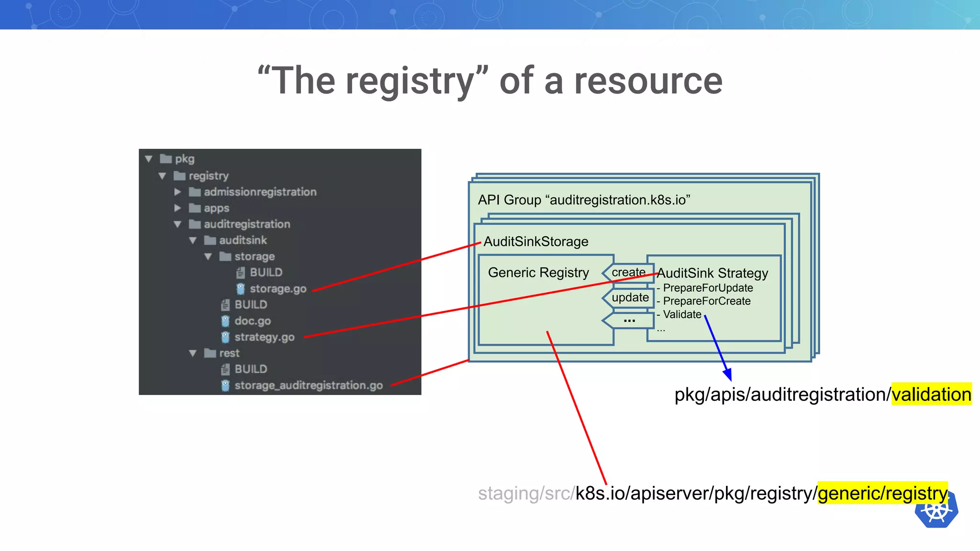Click the admissionregistration folder icon

pyautogui.click(x=194, y=192)
